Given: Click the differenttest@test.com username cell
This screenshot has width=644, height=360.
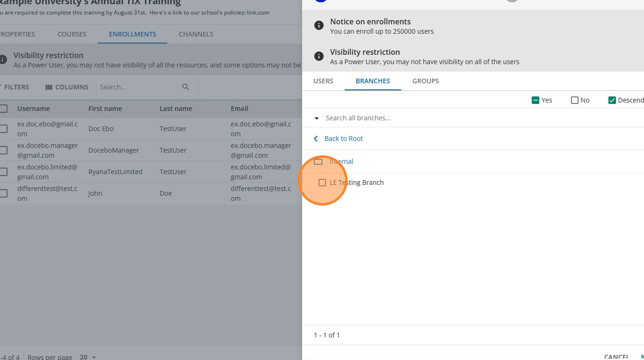Looking at the screenshot, I should click(48, 193).
